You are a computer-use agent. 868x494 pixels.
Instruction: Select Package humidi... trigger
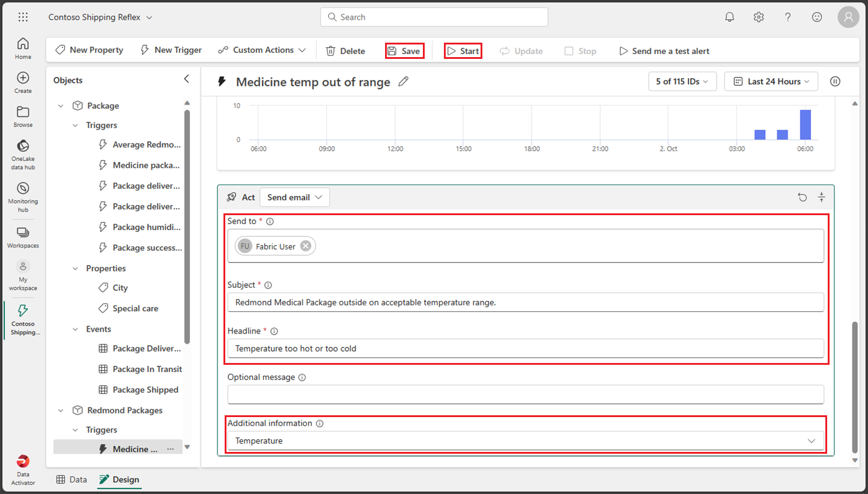(140, 227)
